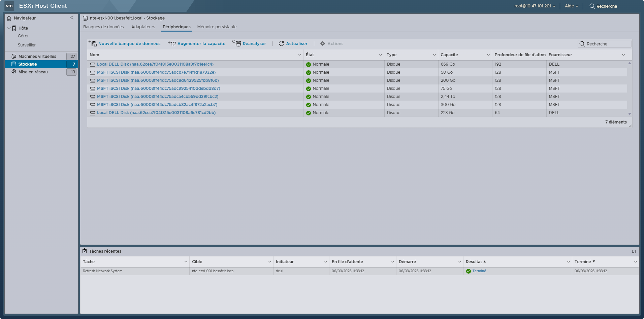Click Augmenter la capacité button
The height and width of the screenshot is (319, 644).
[x=197, y=44]
